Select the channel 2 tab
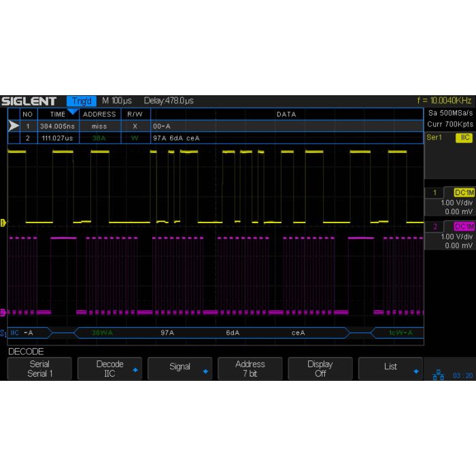 (435, 226)
